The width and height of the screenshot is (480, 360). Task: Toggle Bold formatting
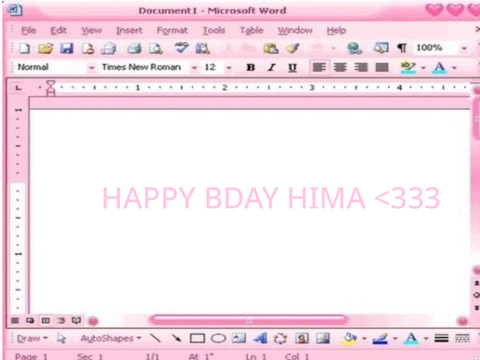(x=251, y=68)
